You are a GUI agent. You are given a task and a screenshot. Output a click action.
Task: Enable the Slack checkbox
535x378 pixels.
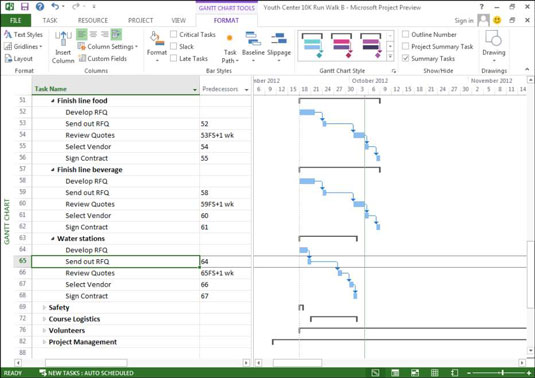click(173, 46)
